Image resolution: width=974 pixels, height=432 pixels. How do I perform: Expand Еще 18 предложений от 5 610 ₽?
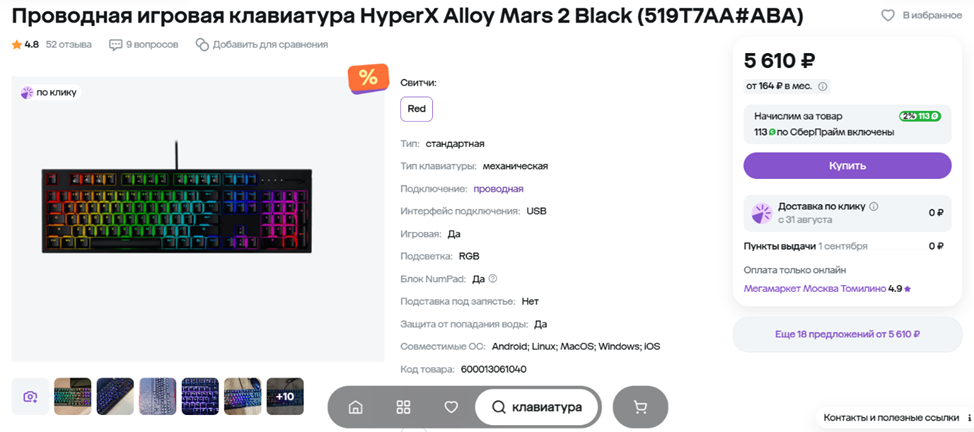(847, 334)
